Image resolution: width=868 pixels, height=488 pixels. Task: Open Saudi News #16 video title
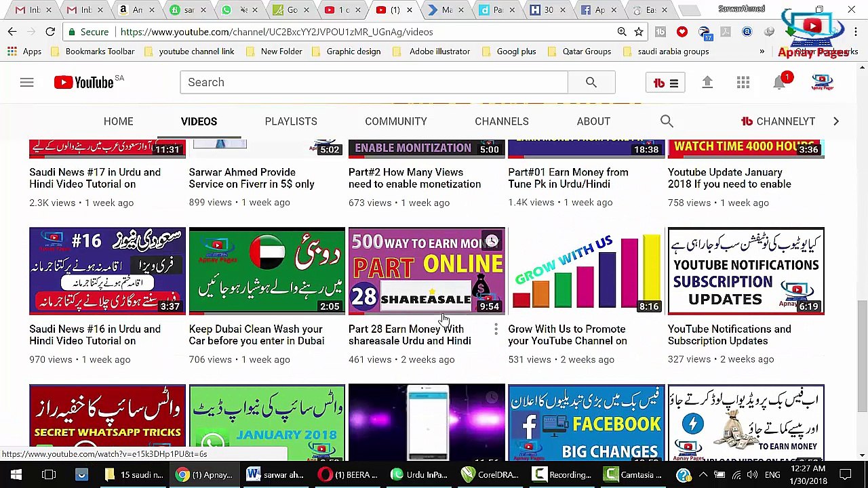(95, 335)
